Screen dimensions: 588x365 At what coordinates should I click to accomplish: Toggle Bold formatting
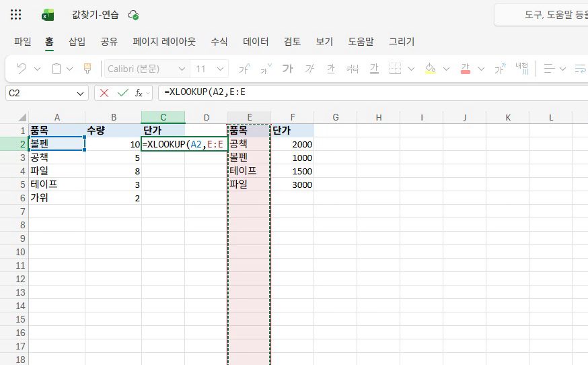coord(288,69)
